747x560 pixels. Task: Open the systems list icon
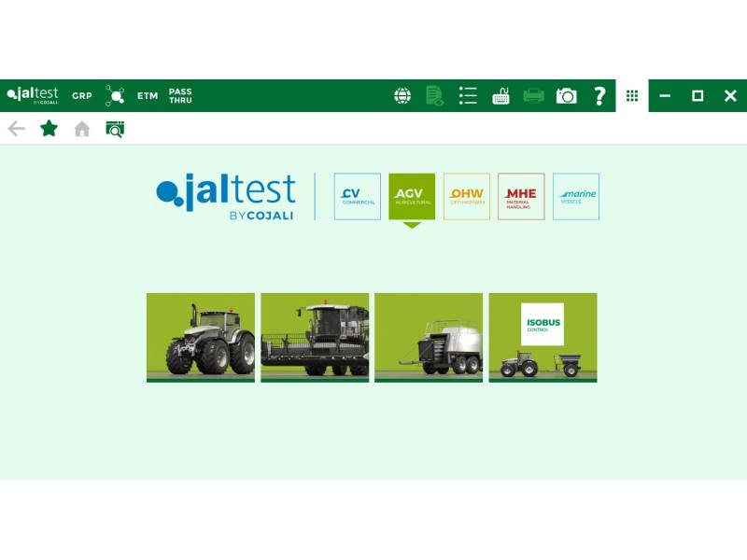[x=469, y=94]
